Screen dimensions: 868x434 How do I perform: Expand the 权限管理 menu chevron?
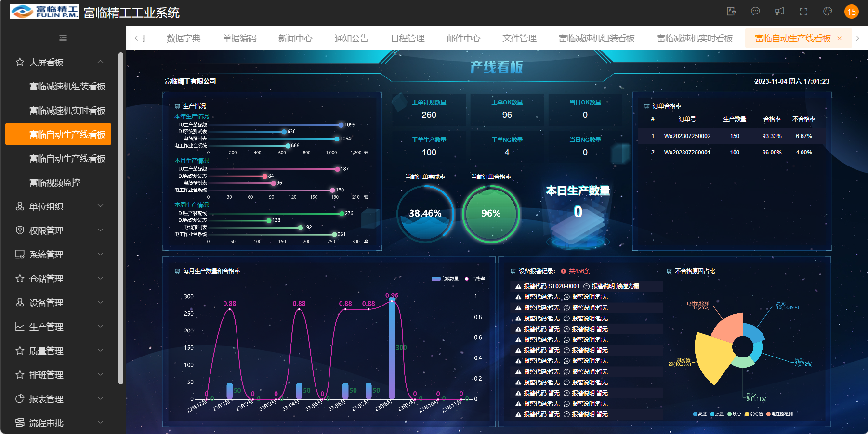[101, 230]
